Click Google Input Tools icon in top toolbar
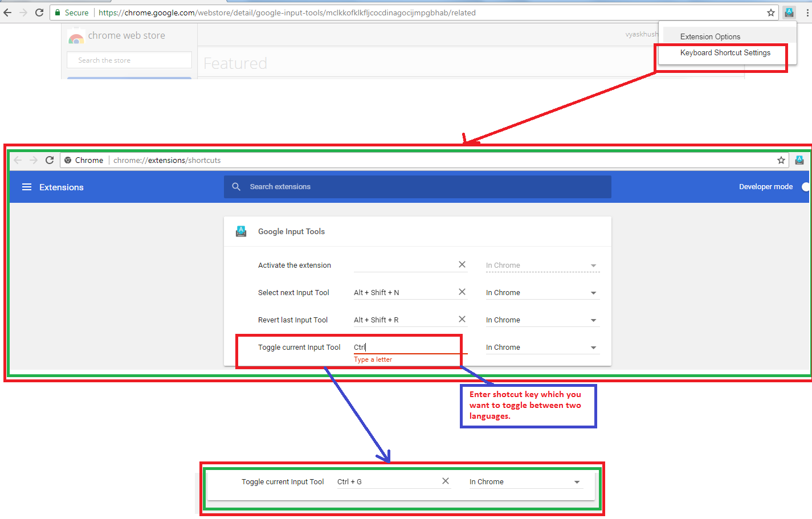812x519 pixels. pos(789,13)
